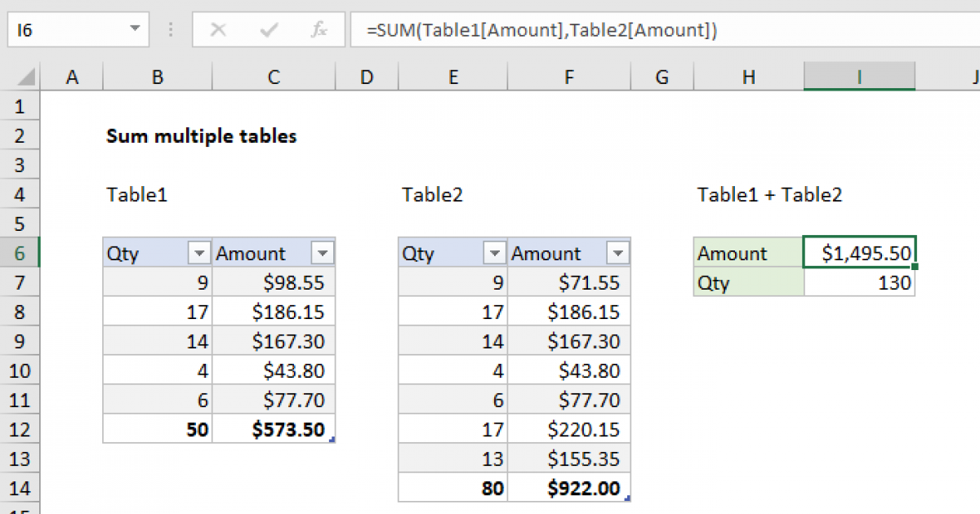Select column E header
Image resolution: width=980 pixels, height=514 pixels.
pyautogui.click(x=452, y=78)
